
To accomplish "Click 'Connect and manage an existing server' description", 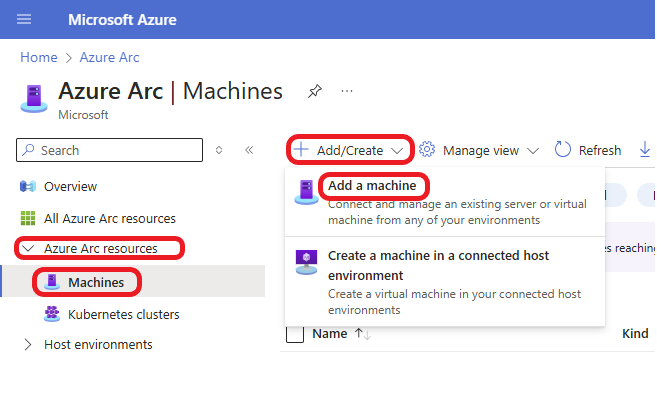I will tap(457, 212).
